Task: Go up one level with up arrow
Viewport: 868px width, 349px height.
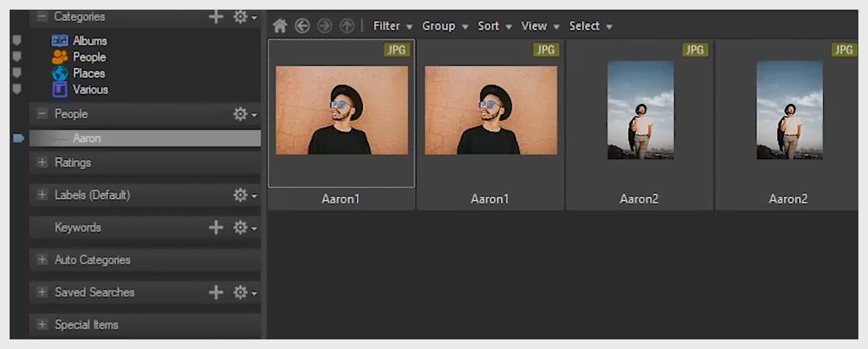Action: [346, 26]
